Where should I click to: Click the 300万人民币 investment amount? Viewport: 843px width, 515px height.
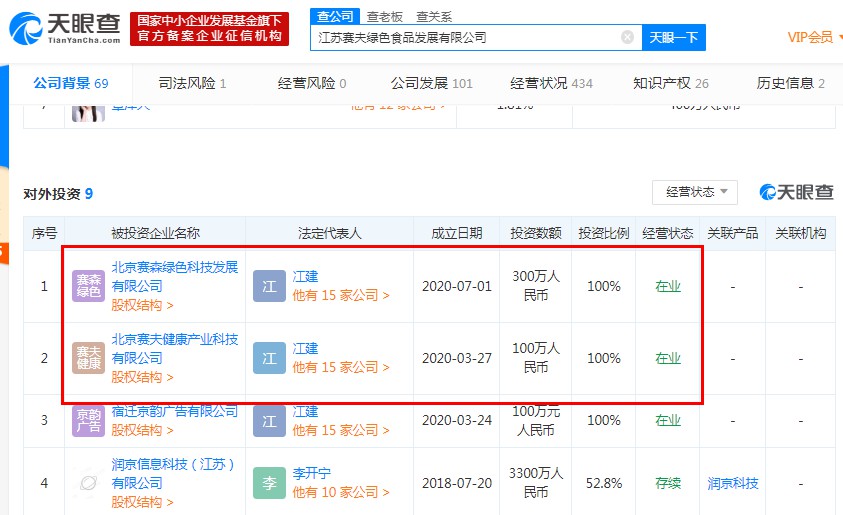[536, 285]
